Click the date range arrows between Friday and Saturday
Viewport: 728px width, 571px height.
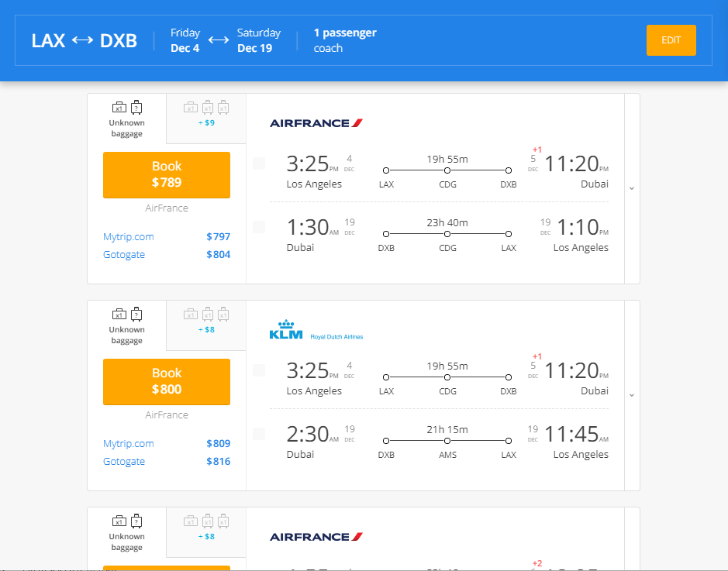pyautogui.click(x=219, y=40)
